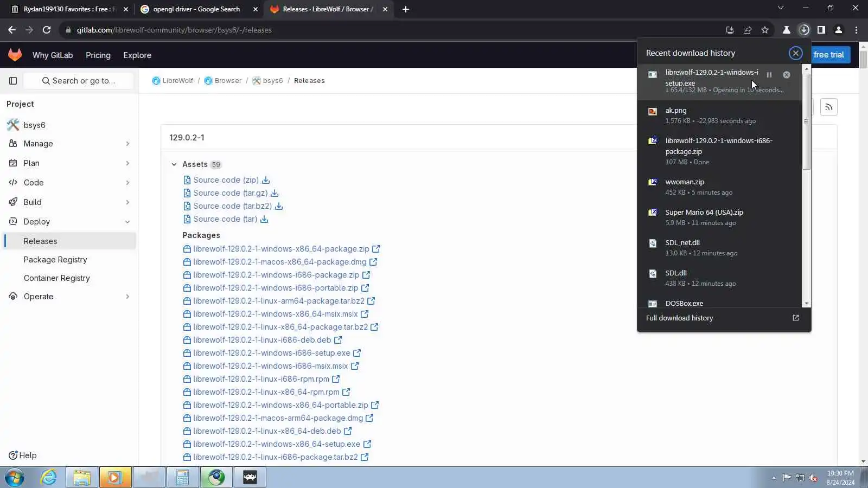Image resolution: width=868 pixels, height=488 pixels.
Task: Click the share page icon in address bar
Action: click(747, 30)
